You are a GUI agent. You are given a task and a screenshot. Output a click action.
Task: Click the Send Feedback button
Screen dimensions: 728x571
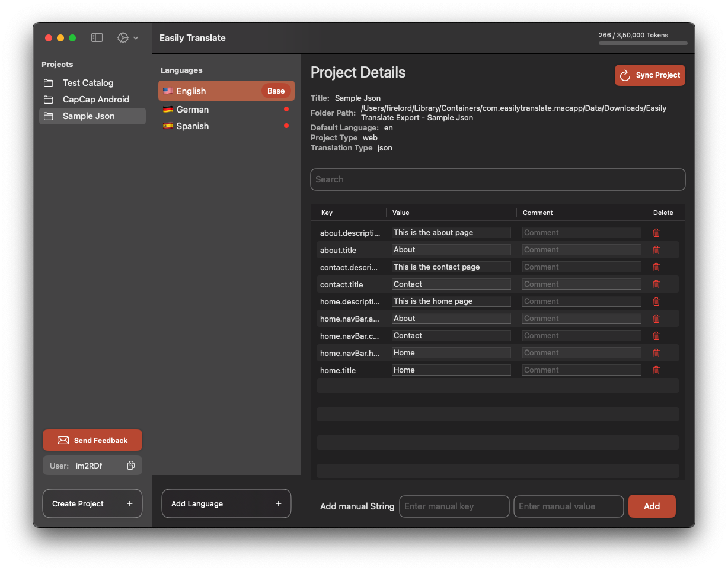pos(92,440)
